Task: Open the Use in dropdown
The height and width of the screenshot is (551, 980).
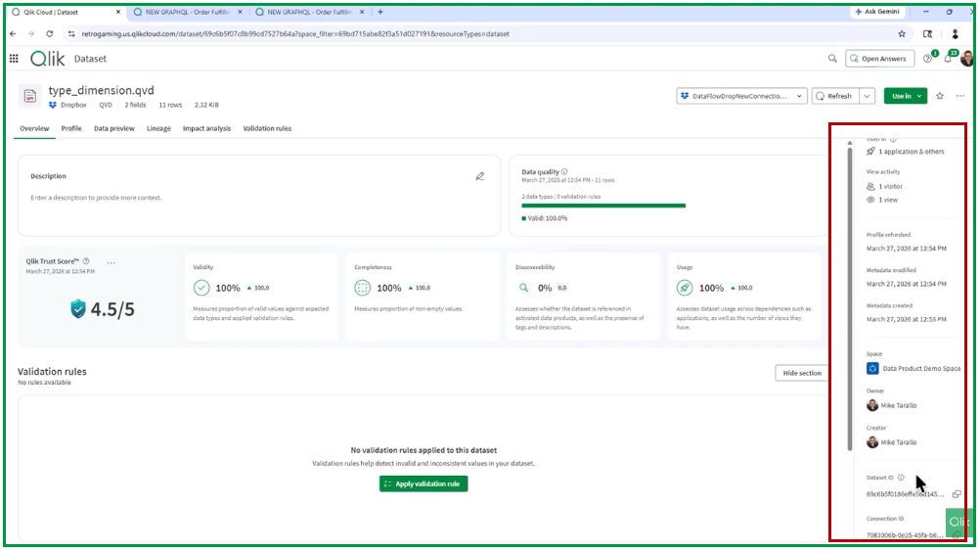Action: coord(905,96)
